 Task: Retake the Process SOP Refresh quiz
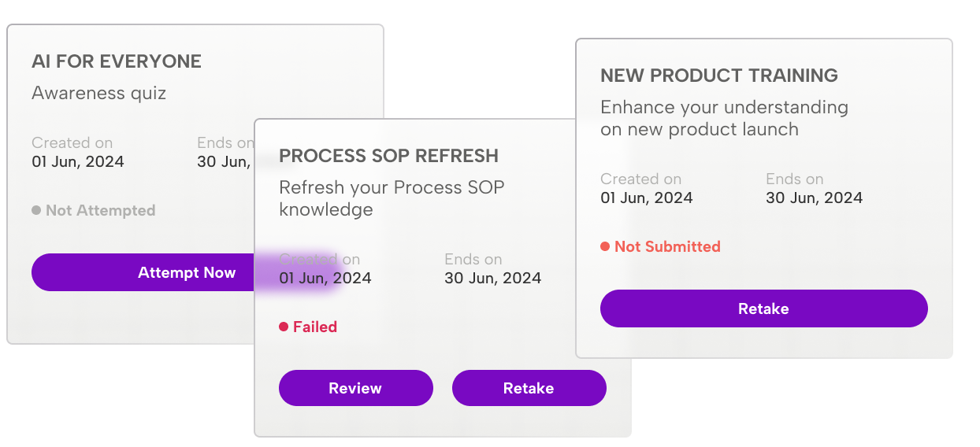529,388
